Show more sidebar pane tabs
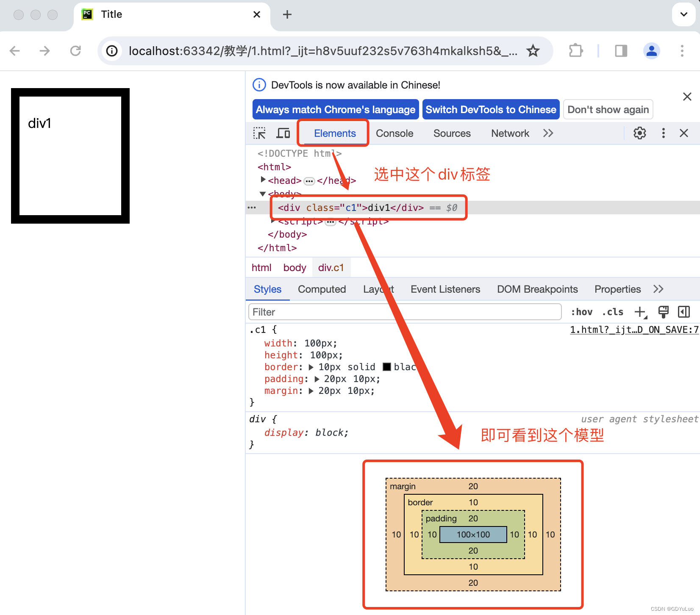Image resolution: width=700 pixels, height=615 pixels. pyautogui.click(x=658, y=289)
